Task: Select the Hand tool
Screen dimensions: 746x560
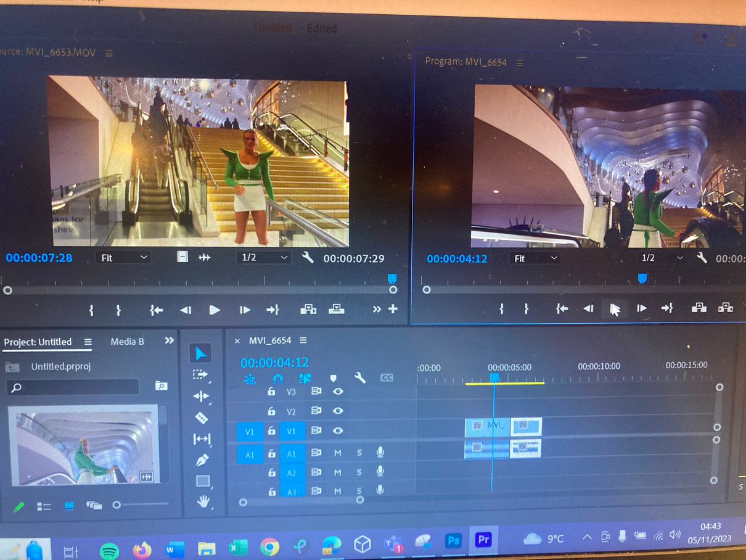Action: click(203, 501)
